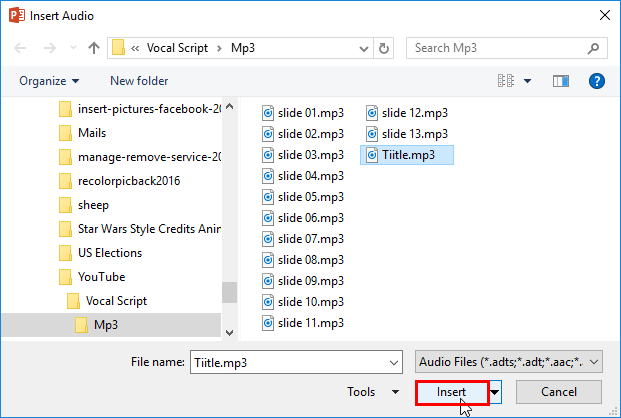Toggle the preview pane

coord(561,81)
